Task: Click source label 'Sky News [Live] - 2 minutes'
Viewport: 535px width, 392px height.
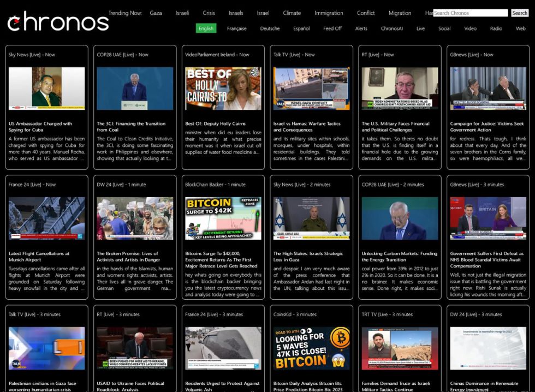Action: click(301, 185)
